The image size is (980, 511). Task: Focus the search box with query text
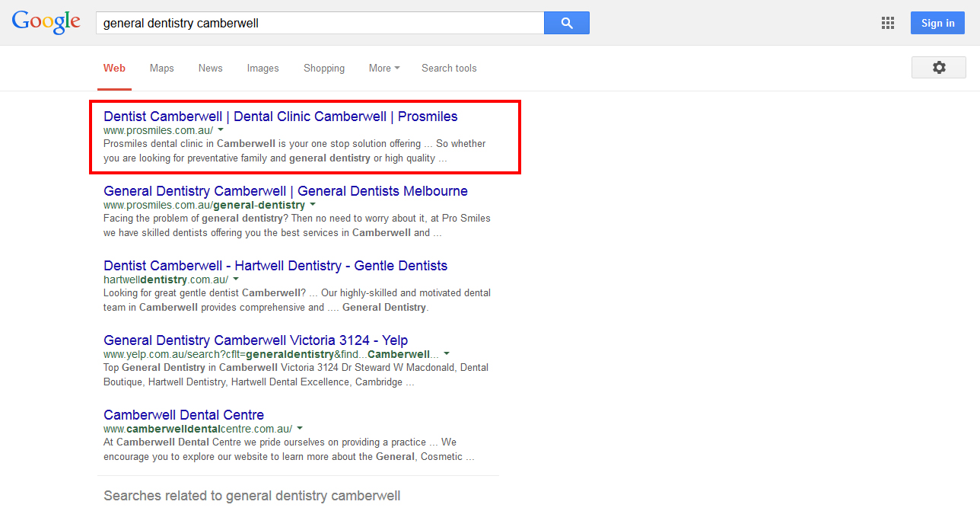(320, 23)
